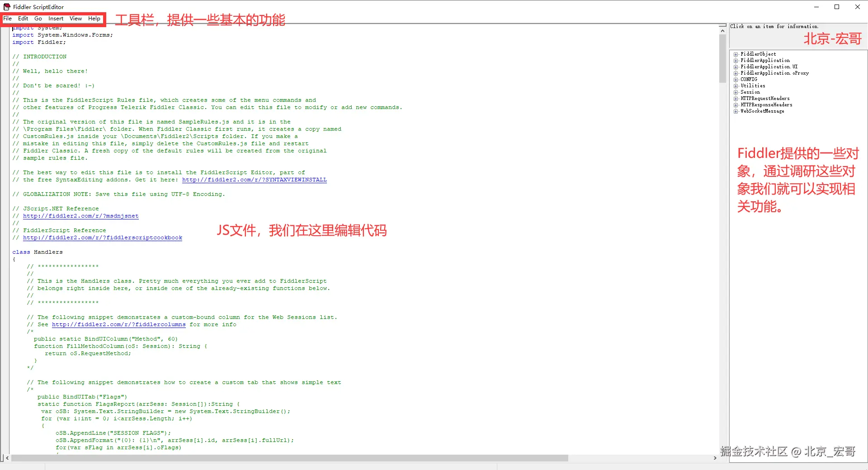Image resolution: width=868 pixels, height=470 pixels.
Task: Select CONFIG in the class tree
Action: coord(749,80)
